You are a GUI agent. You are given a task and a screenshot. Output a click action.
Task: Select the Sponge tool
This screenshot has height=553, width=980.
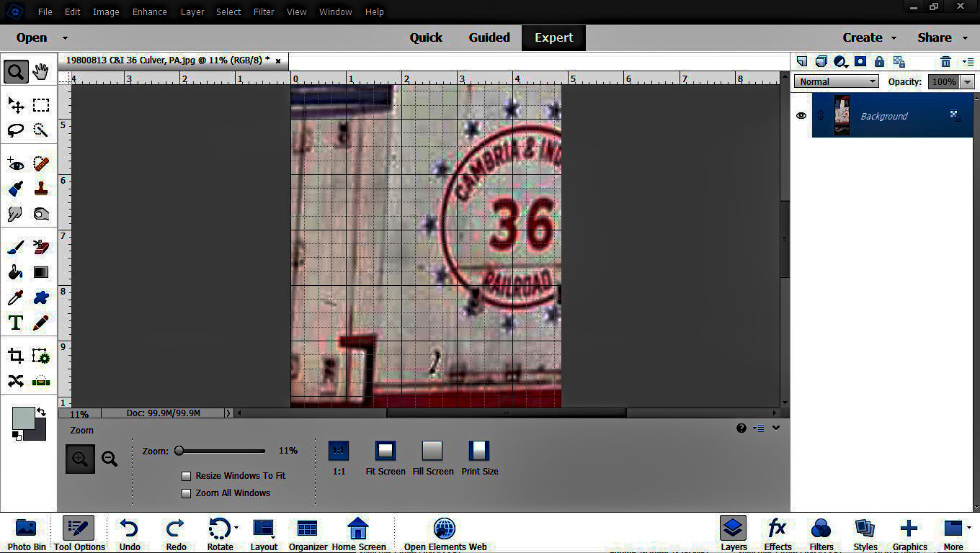(41, 214)
